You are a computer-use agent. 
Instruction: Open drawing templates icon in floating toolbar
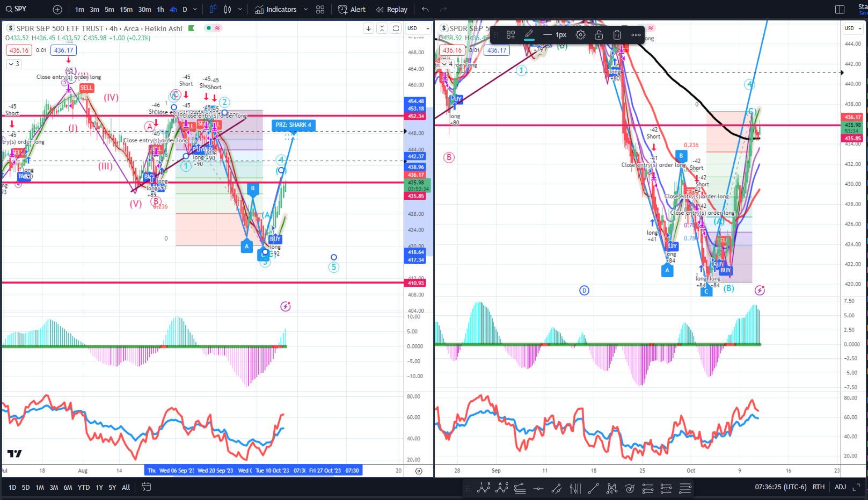click(x=510, y=35)
